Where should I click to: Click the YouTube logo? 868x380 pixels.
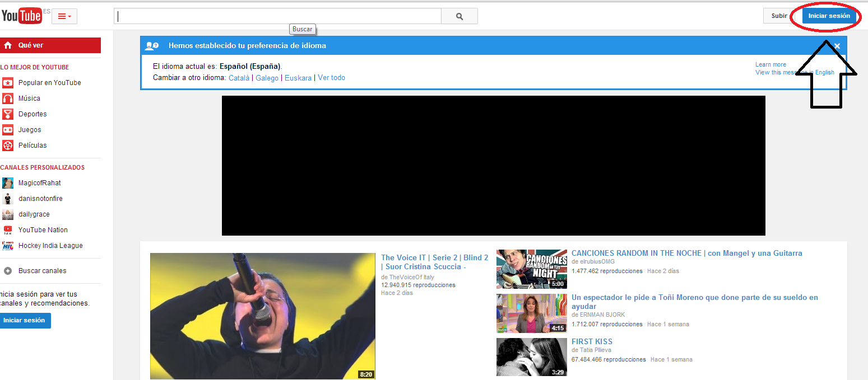[21, 16]
